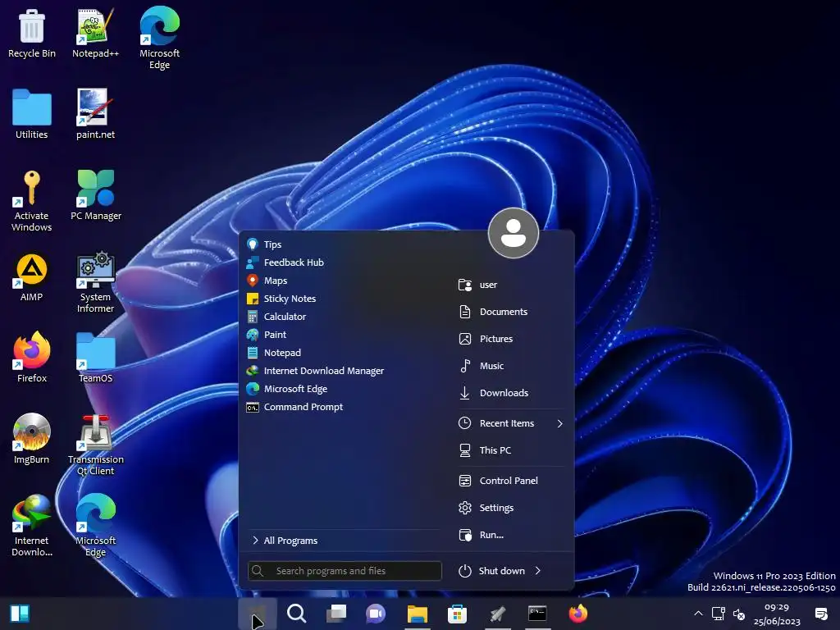Select the Activate Windows key icon
Screen dimensions: 840x630
[x=32, y=201]
